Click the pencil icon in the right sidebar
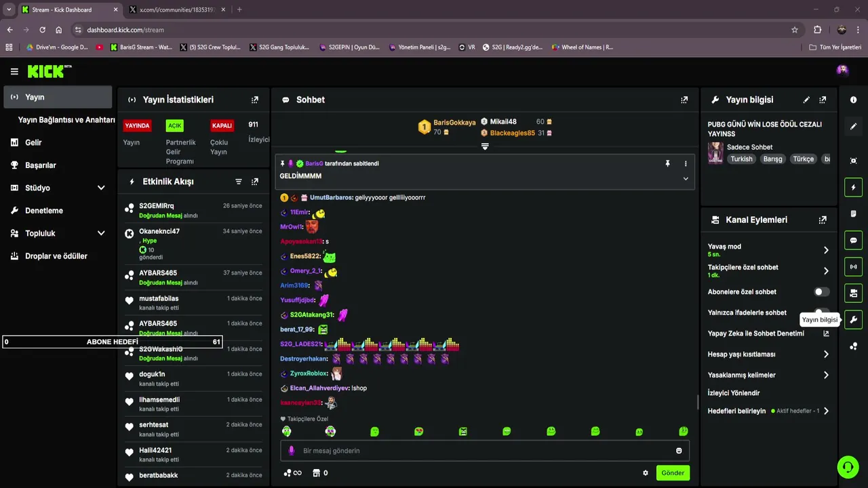The image size is (868, 488). coord(853,126)
